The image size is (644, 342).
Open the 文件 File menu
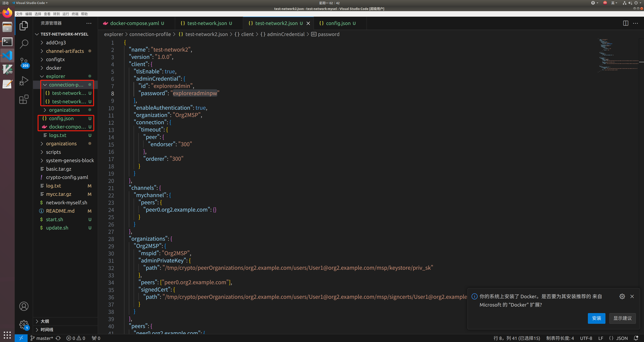point(19,14)
